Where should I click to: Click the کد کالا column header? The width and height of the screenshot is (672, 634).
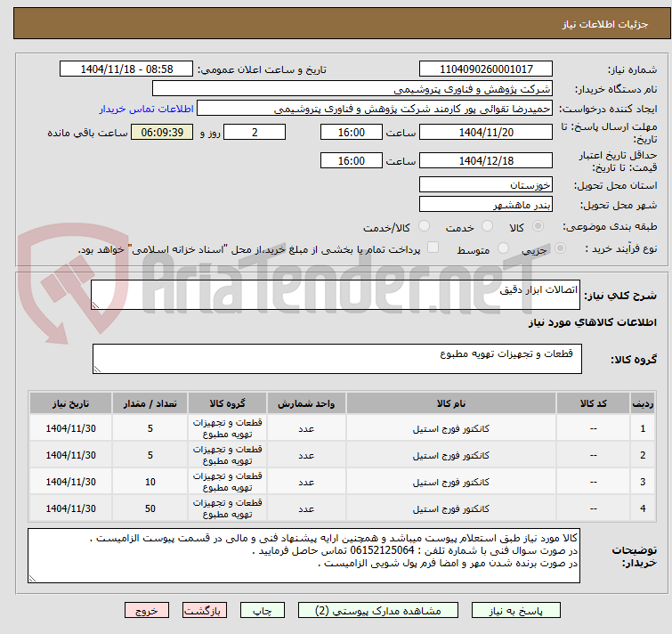coord(593,403)
